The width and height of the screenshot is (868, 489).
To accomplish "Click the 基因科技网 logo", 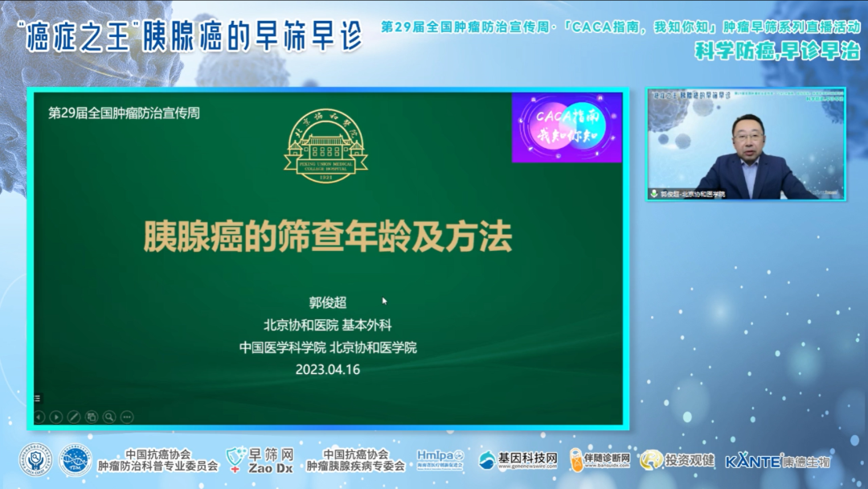I will click(518, 460).
